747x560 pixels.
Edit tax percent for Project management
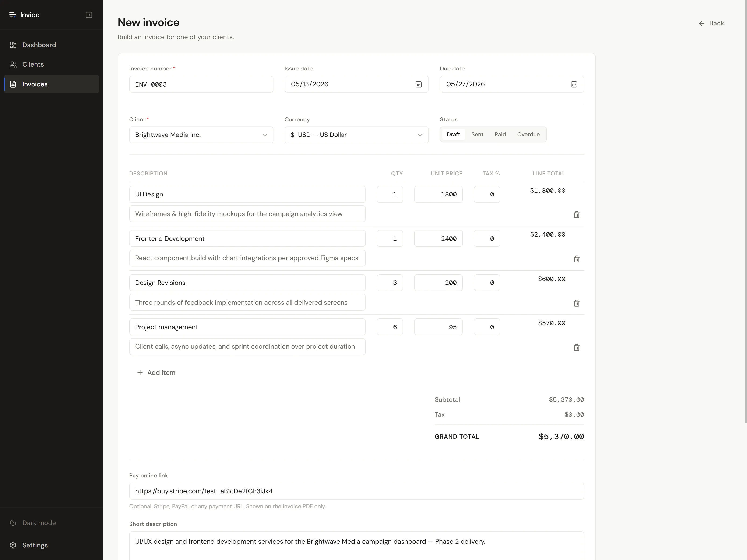tap(487, 327)
